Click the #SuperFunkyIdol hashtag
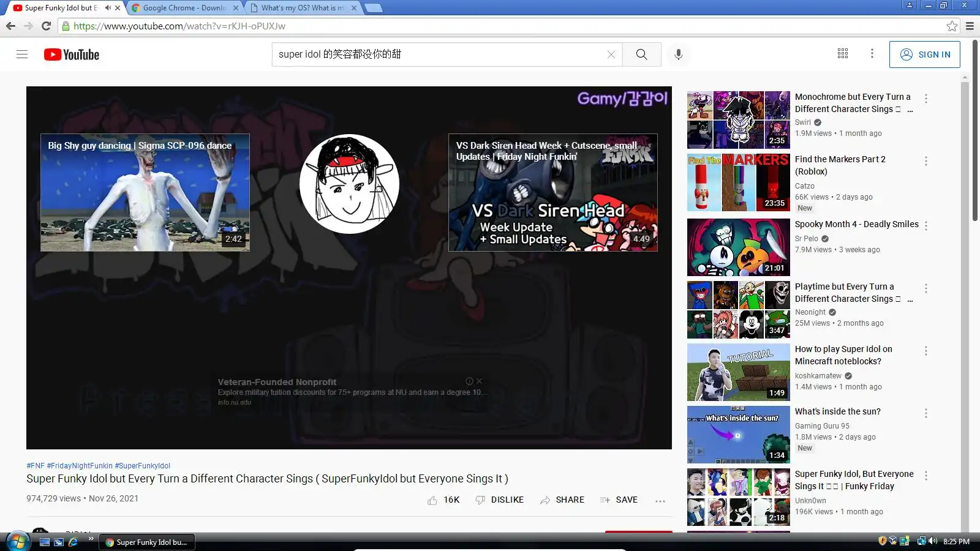The height and width of the screenshot is (551, 980). 143,466
